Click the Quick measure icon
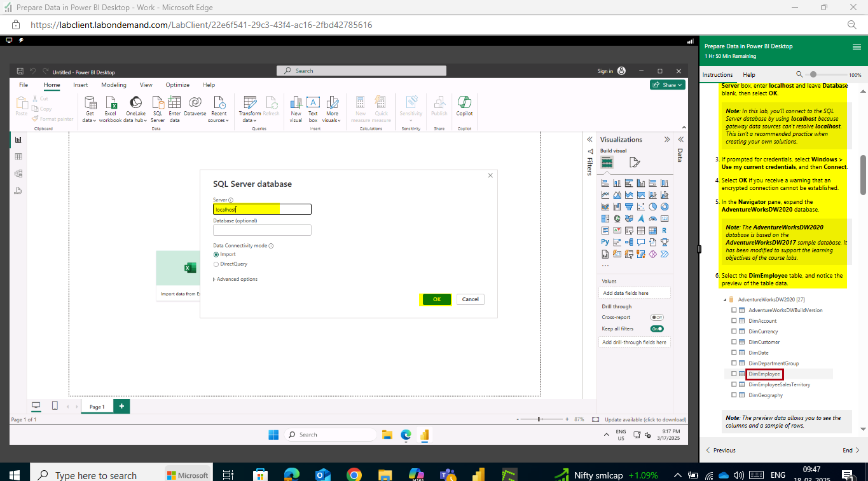 pyautogui.click(x=381, y=102)
